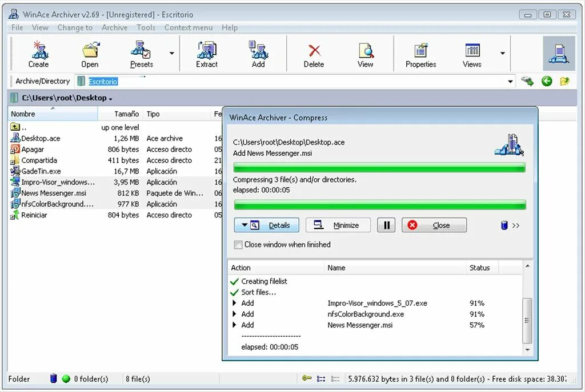Sort by the Nombre column header
Viewport: 585px width, 392px height.
pos(53,114)
